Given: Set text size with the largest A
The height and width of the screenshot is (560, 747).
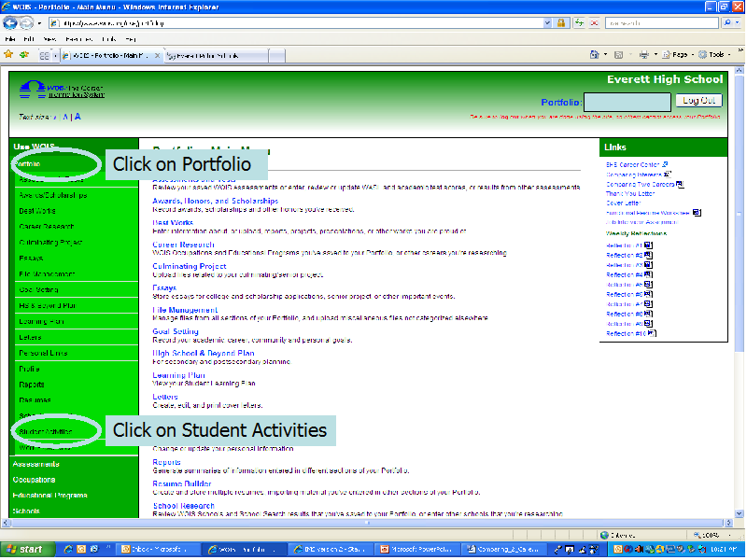Looking at the screenshot, I should point(78,116).
